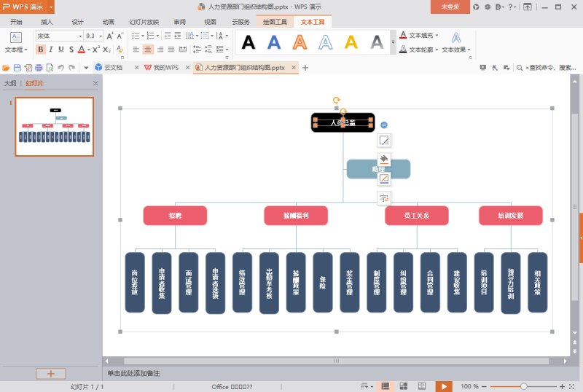Select slide 1 thumbnail

click(x=54, y=127)
